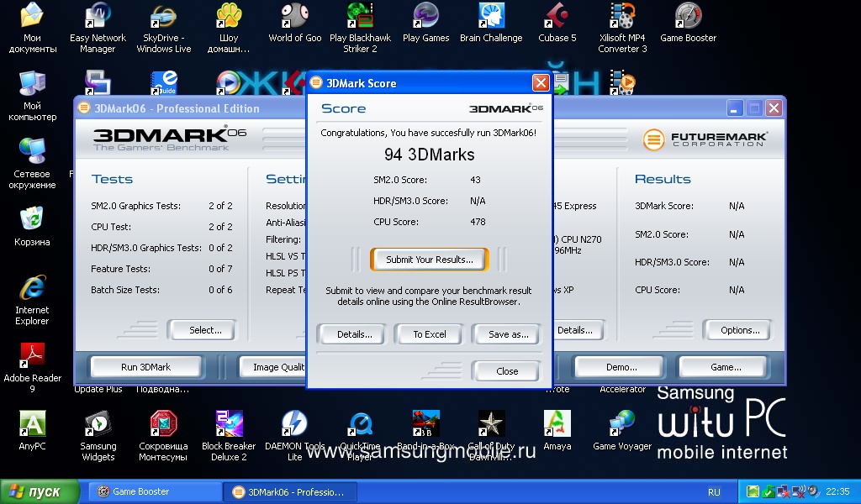Open system Details... in the 3DMark06 window
This screenshot has height=504, width=861.
point(577,330)
